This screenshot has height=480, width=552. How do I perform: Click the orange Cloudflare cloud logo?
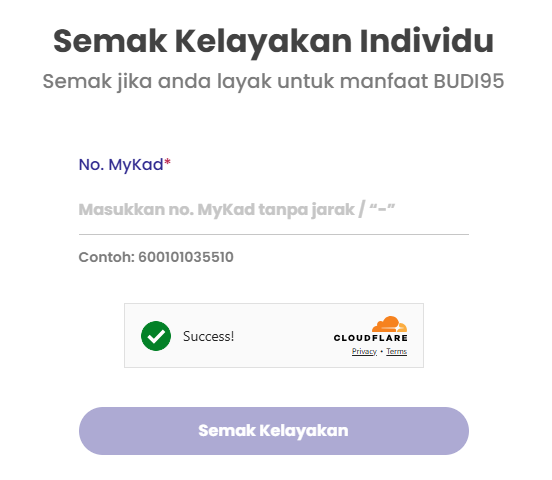point(390,324)
